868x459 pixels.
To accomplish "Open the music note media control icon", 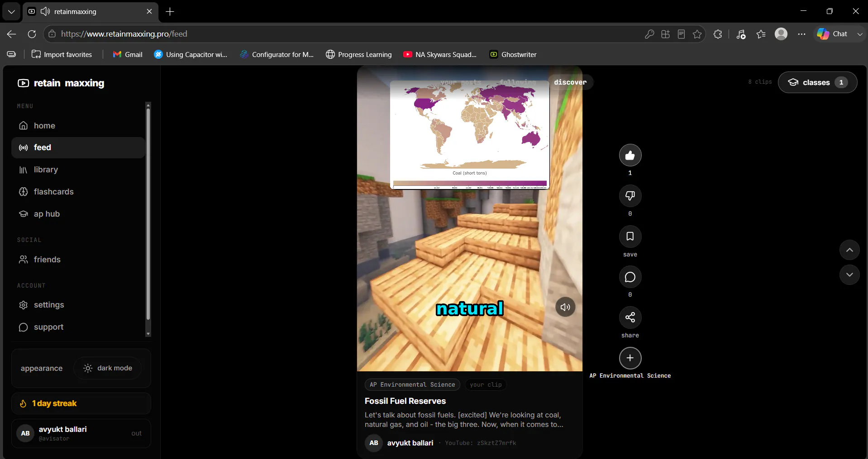I will pos(741,34).
